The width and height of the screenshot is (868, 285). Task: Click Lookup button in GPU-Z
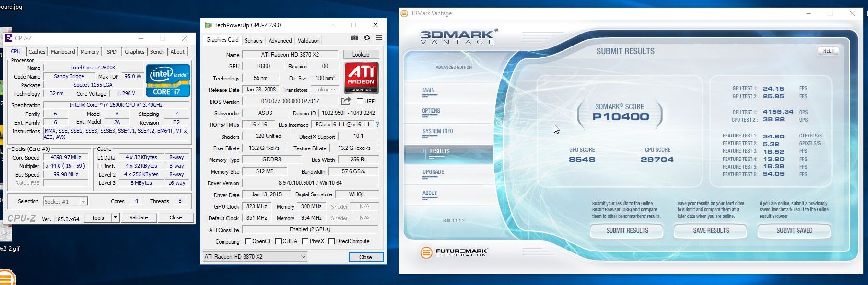361,55
